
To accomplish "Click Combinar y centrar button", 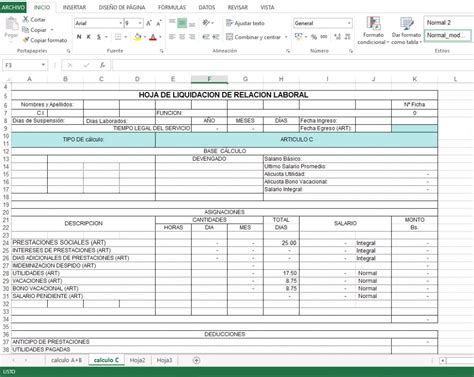I will coord(254,37).
